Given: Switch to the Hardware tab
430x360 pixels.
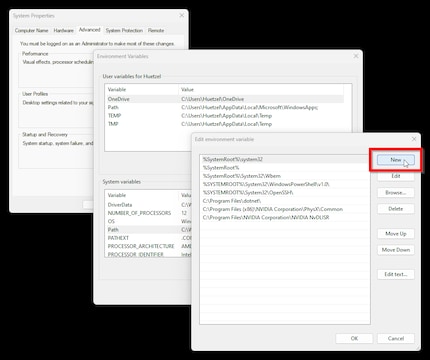Looking at the screenshot, I should pyautogui.click(x=63, y=30).
